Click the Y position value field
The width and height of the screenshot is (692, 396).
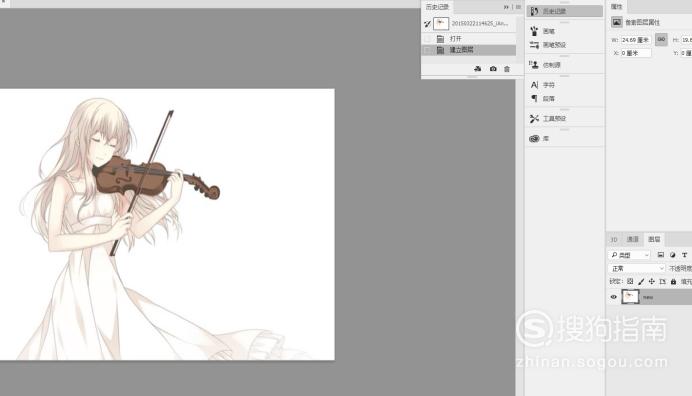(x=686, y=53)
